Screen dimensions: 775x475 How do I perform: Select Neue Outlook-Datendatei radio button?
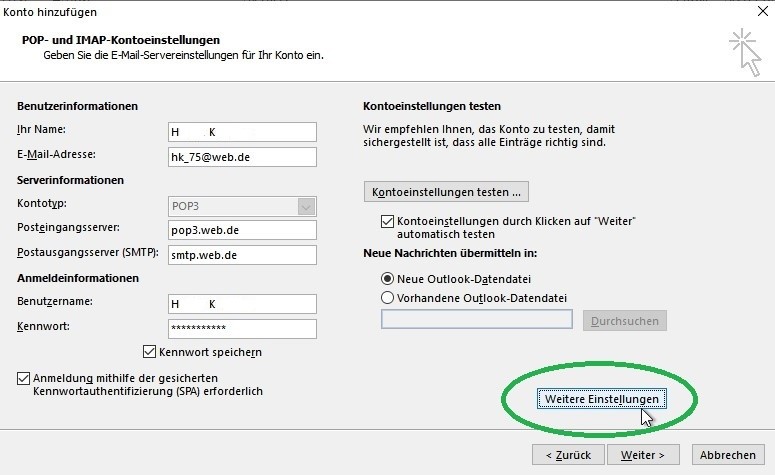point(387,279)
